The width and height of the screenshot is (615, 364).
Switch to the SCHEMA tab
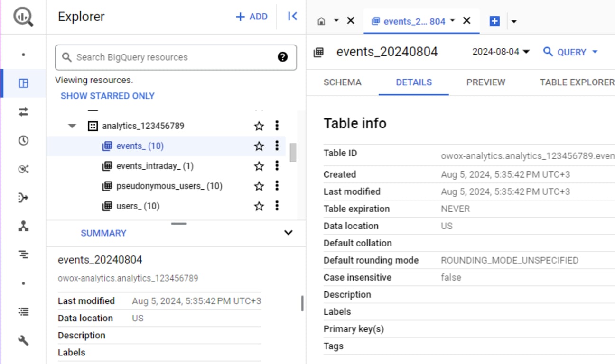(x=342, y=82)
